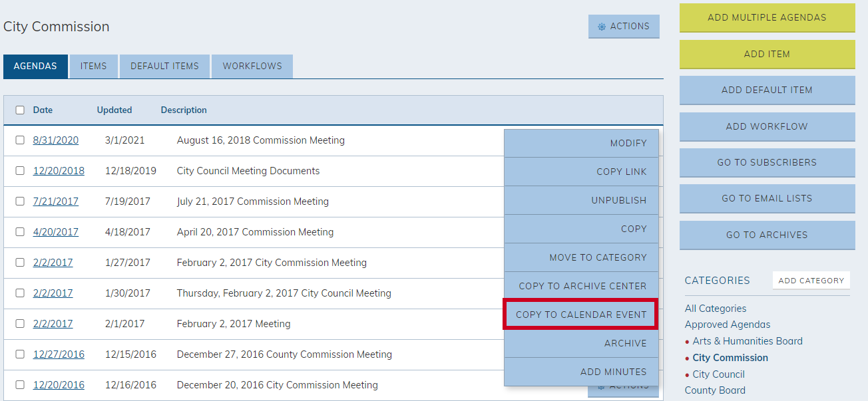This screenshot has height=401, width=868.
Task: Switch to the Agendas tab
Action: coord(35,67)
